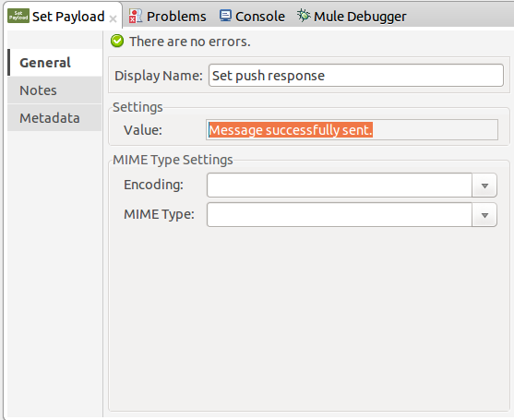Click into the Encoding combo box field
The image size is (514, 420).
click(x=340, y=186)
